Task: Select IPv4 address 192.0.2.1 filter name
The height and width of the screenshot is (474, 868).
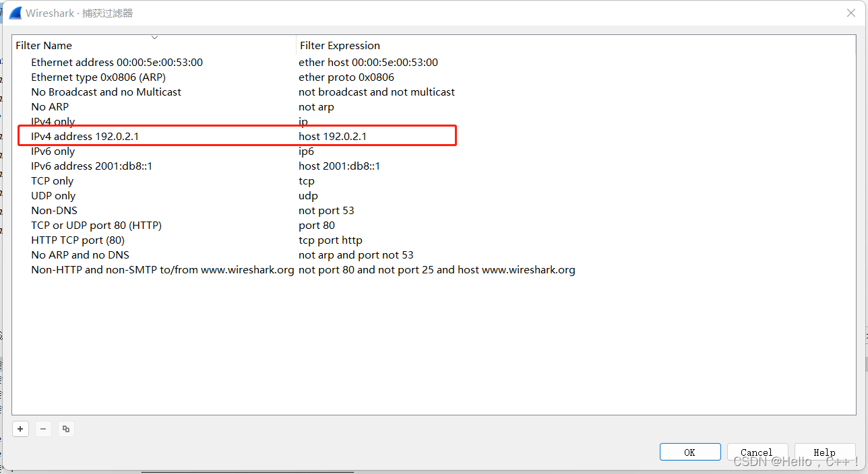Action: tap(85, 136)
